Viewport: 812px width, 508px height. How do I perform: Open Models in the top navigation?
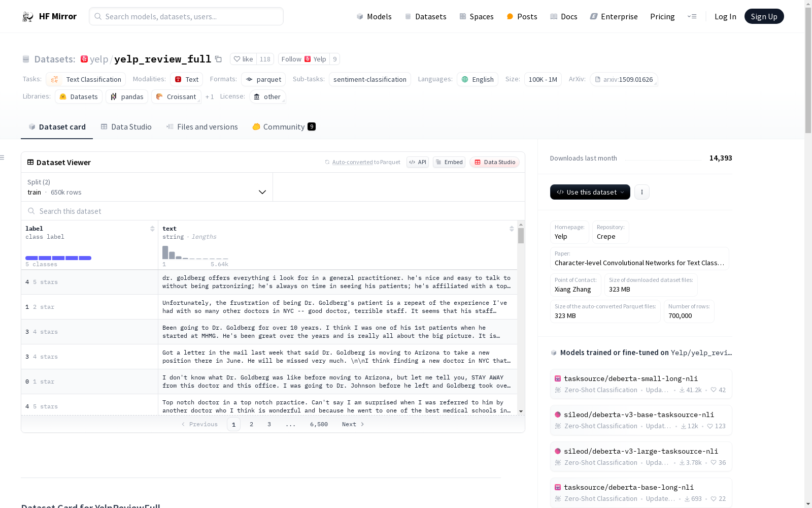coord(374,16)
